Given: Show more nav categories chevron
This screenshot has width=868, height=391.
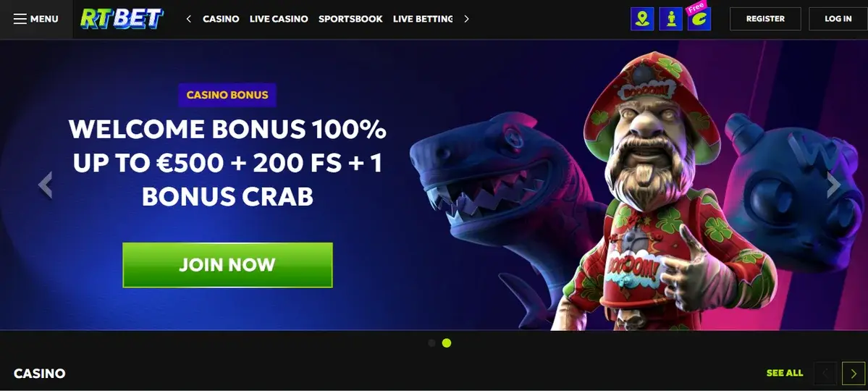Looking at the screenshot, I should click(466, 19).
